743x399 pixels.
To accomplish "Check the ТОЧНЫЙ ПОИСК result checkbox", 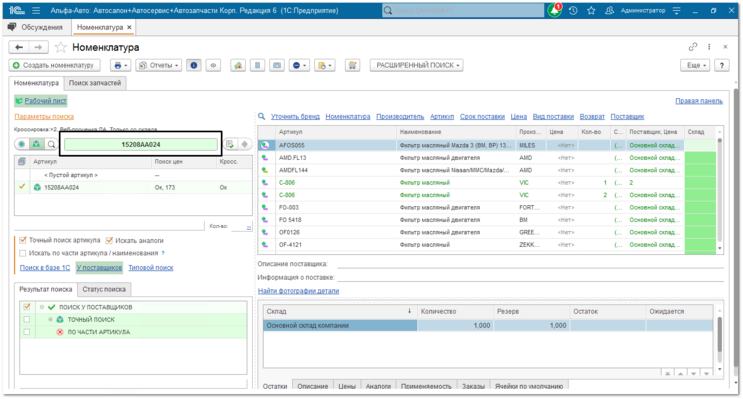I will click(x=27, y=319).
